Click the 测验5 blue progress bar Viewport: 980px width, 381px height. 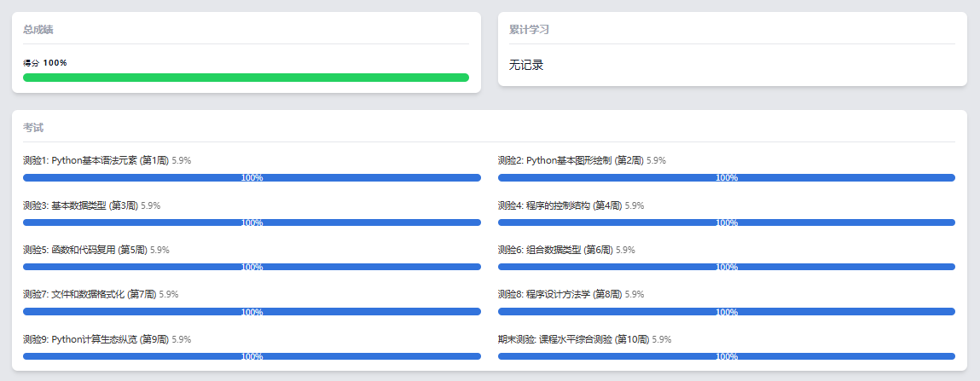click(x=252, y=267)
